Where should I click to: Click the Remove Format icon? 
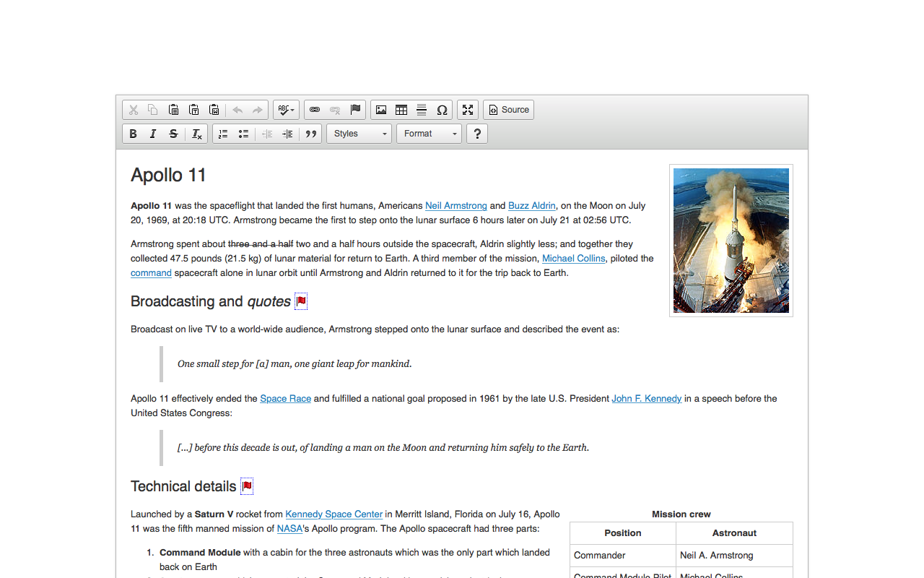(x=196, y=134)
